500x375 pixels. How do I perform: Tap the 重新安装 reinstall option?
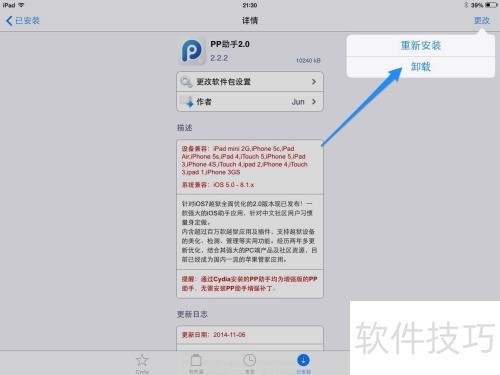click(421, 46)
